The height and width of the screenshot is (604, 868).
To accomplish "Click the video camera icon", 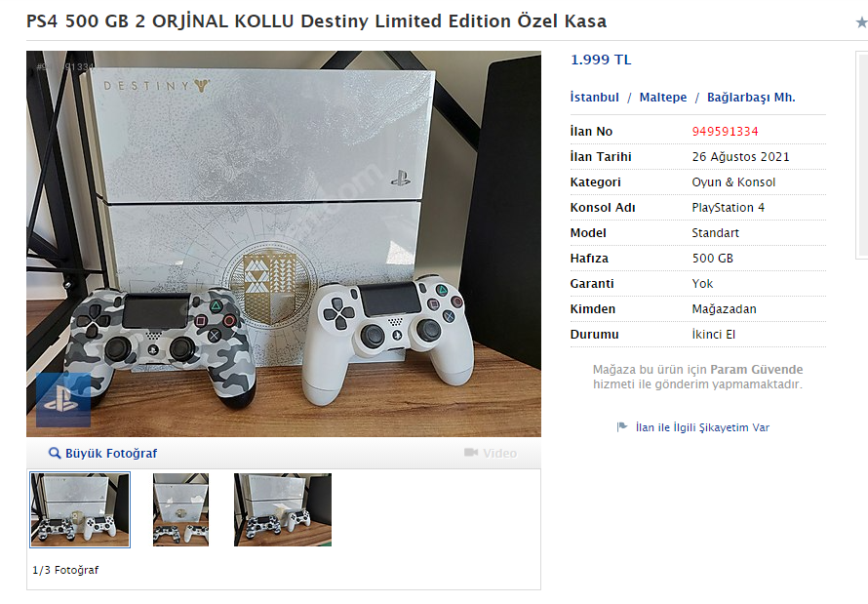I will coord(470,453).
